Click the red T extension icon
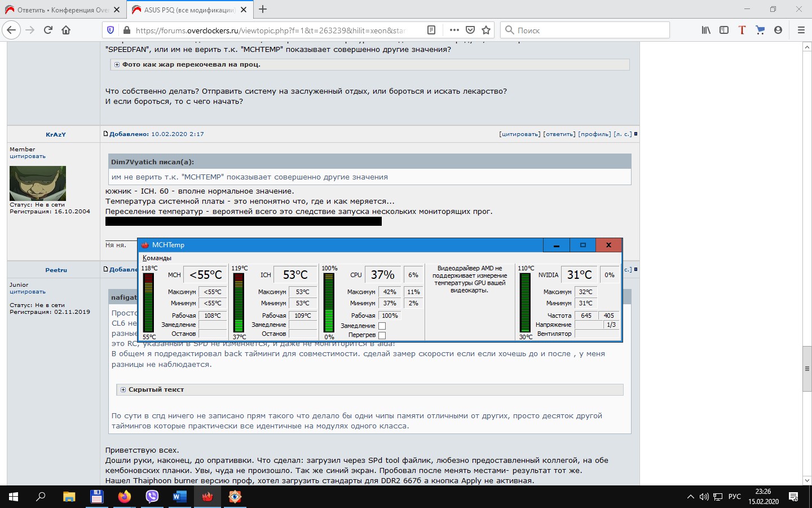812x508 pixels. click(x=742, y=30)
